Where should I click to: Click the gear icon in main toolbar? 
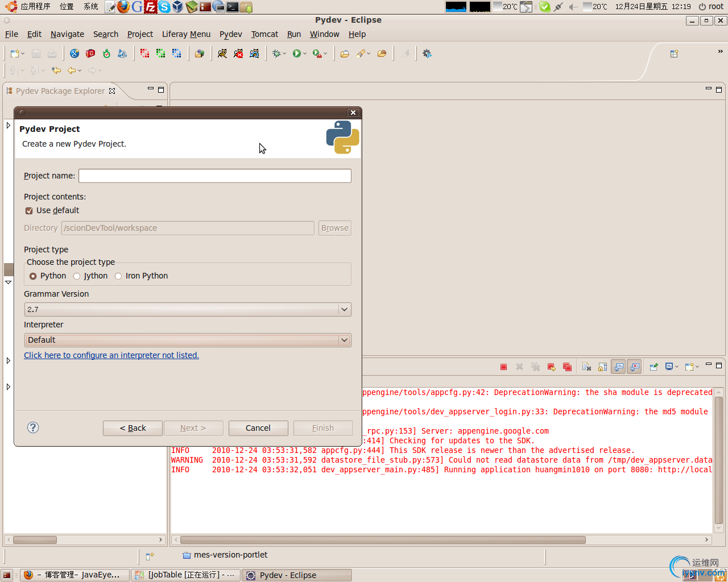427,53
